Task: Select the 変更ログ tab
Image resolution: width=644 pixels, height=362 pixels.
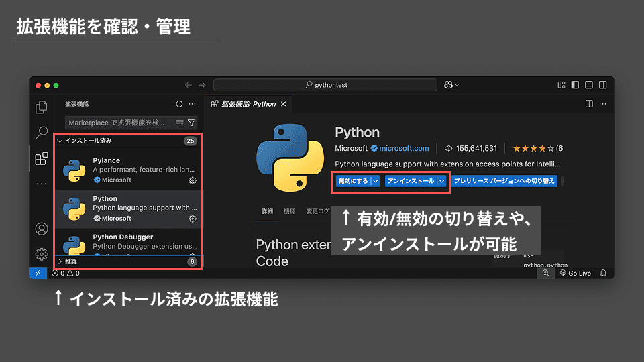Action: pos(318,211)
